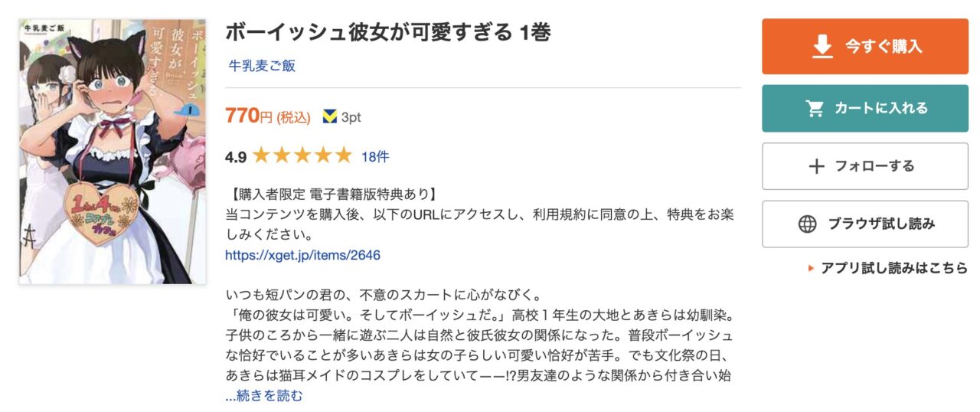Click the shopping cart icon
The image size is (980, 412).
[815, 108]
